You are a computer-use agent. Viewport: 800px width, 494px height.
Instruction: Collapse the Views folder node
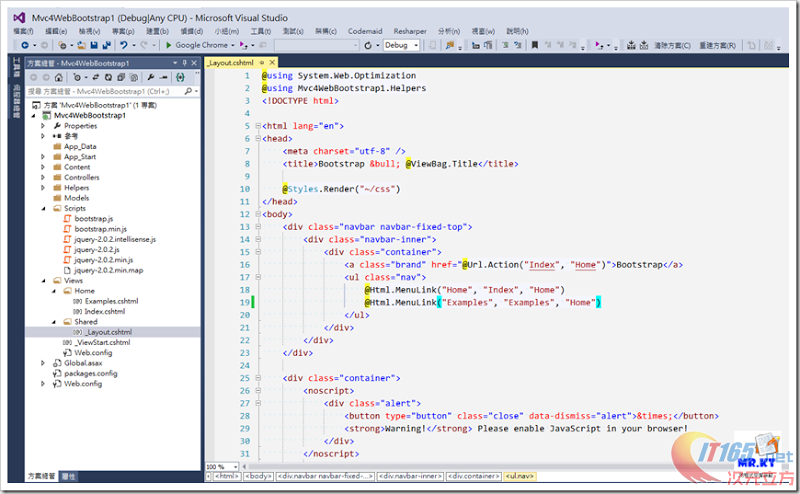[x=43, y=281]
